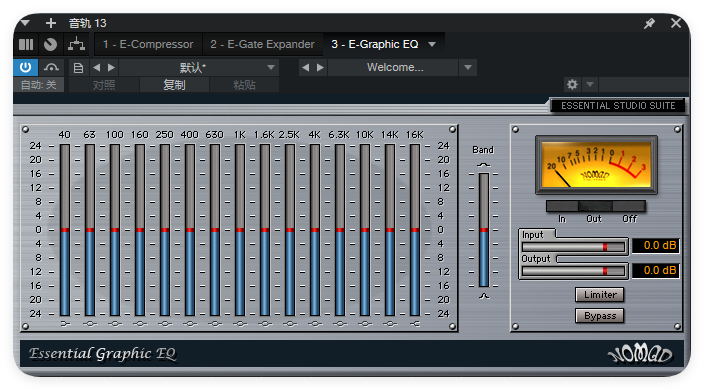This screenshot has width=704, height=390.
Task: Select the 3 - E-Graphic EQ tab
Action: pos(375,44)
